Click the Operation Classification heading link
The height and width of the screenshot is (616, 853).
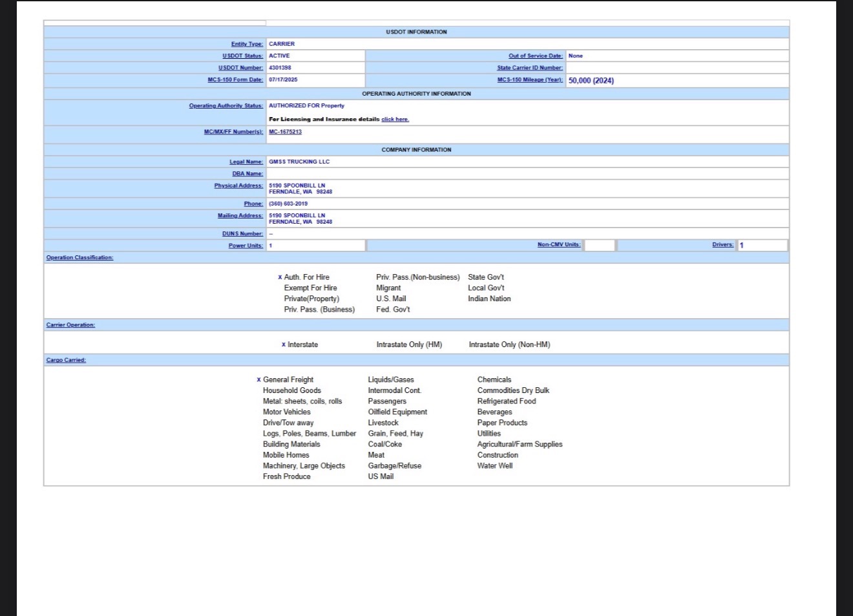click(x=79, y=258)
